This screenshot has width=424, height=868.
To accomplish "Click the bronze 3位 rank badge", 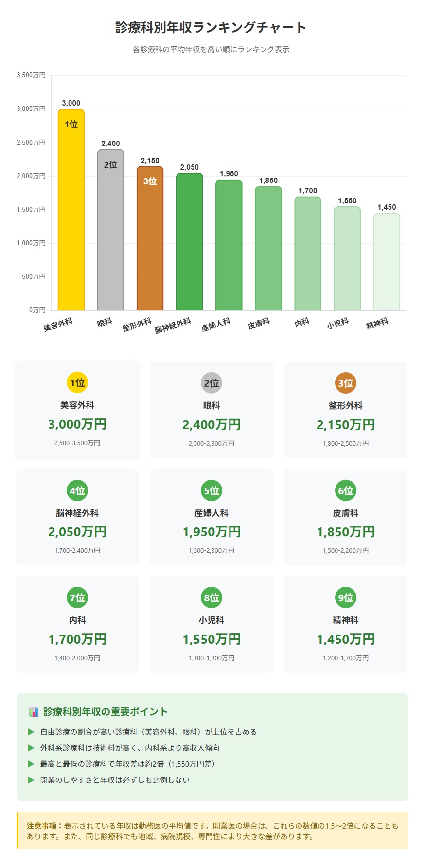I will click(x=346, y=383).
